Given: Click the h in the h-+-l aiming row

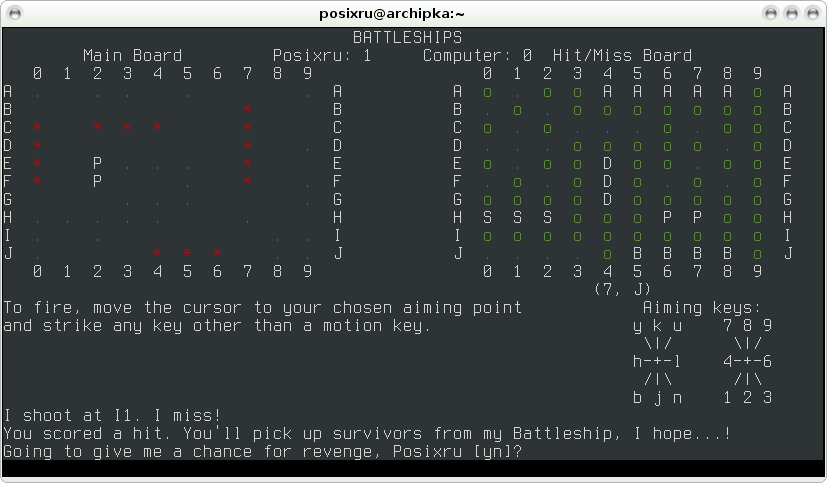Looking at the screenshot, I should 637,361.
